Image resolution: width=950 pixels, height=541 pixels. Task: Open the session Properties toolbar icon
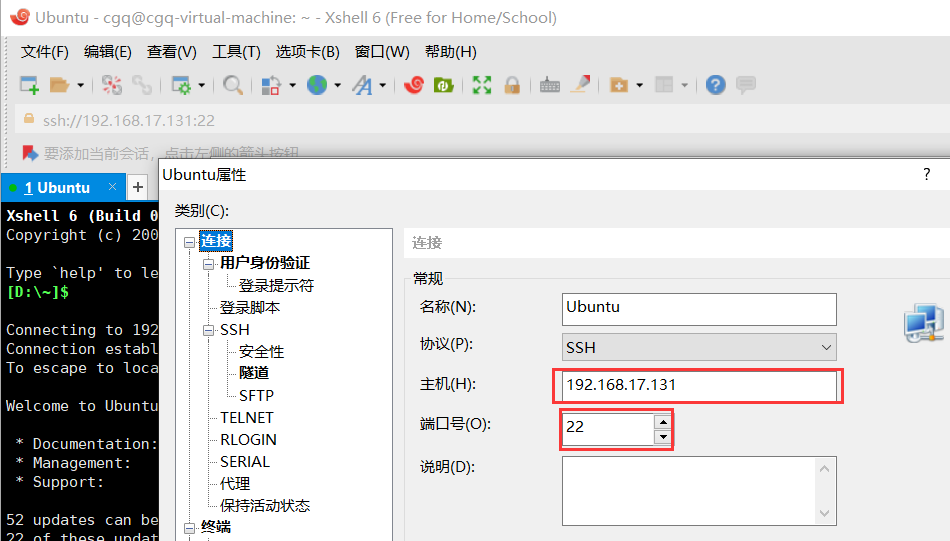[x=181, y=85]
